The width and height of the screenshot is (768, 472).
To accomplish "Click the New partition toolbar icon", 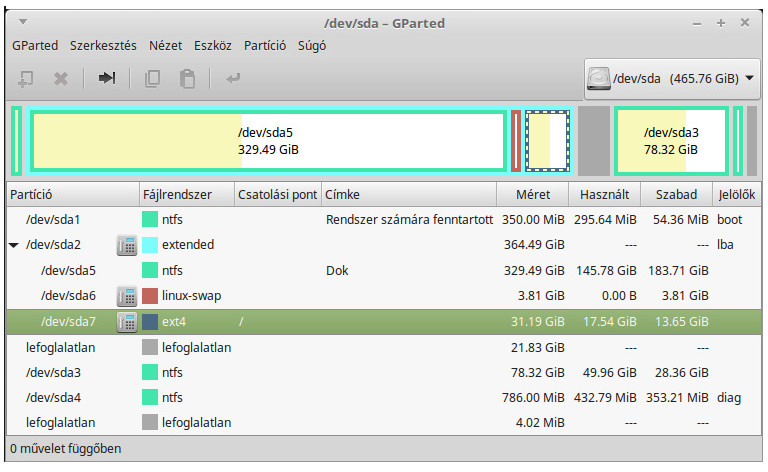I will [26, 78].
